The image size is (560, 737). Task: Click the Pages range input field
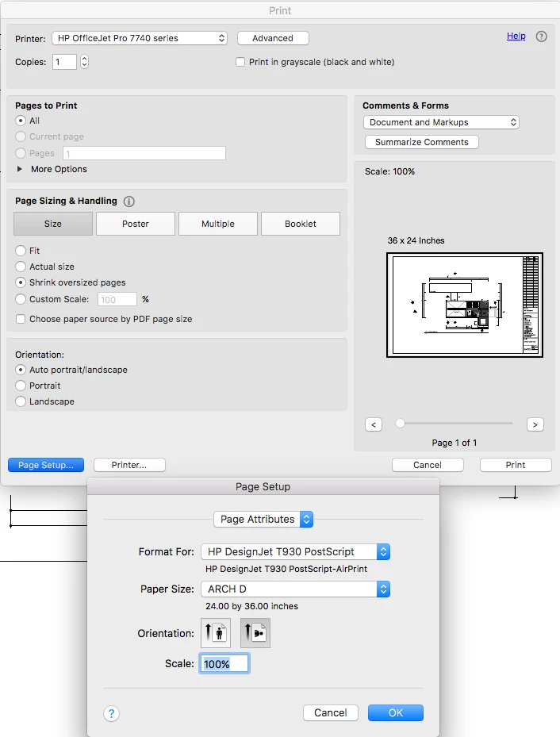144,153
